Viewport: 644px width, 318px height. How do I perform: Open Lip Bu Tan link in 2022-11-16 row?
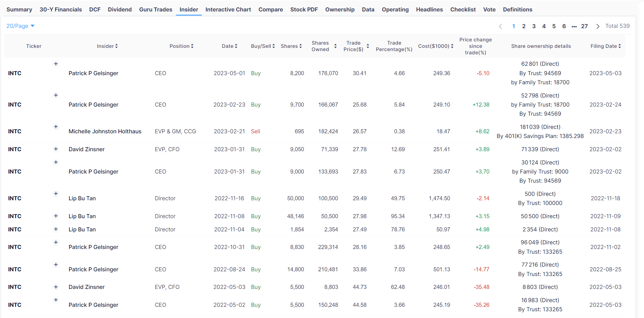(x=82, y=198)
